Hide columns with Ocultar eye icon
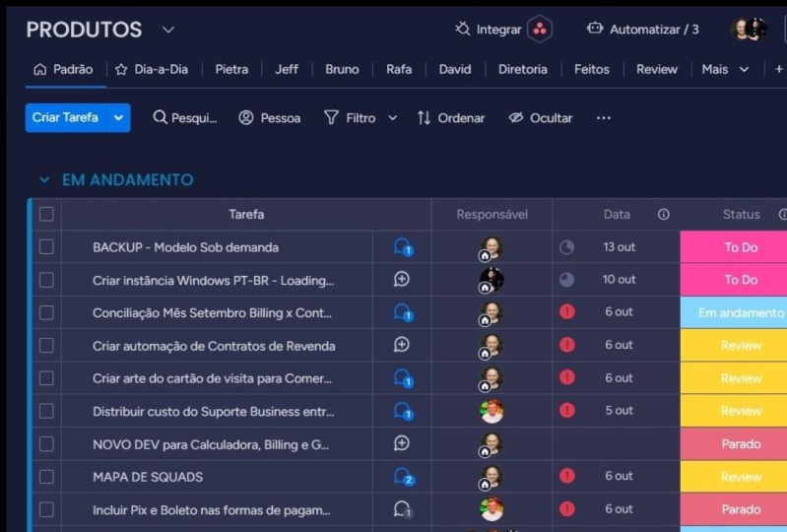Screen dimensions: 787x532 click(516, 117)
